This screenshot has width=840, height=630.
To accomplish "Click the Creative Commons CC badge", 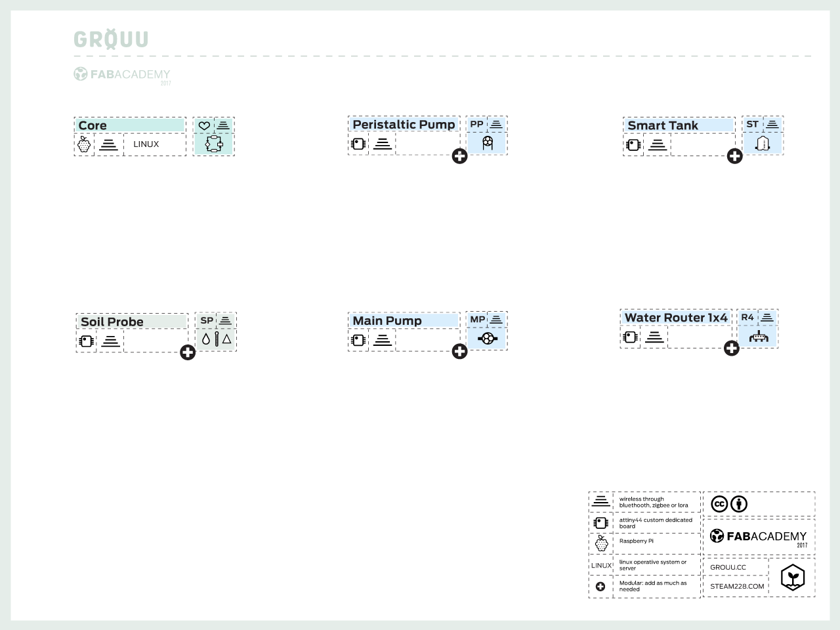I will 719,504.
